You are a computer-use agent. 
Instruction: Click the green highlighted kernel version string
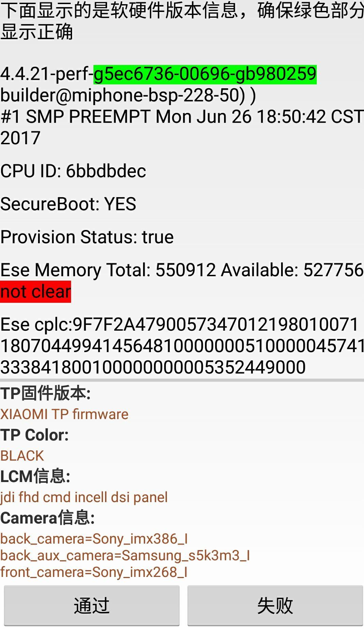[205, 74]
